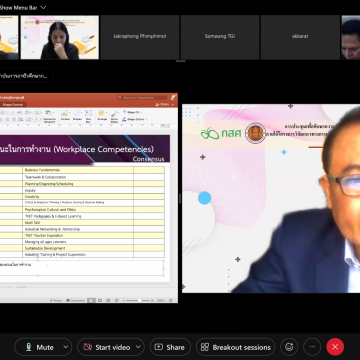360x360 pixels.
Task: Open Quick Styles icon
Action: point(114,116)
